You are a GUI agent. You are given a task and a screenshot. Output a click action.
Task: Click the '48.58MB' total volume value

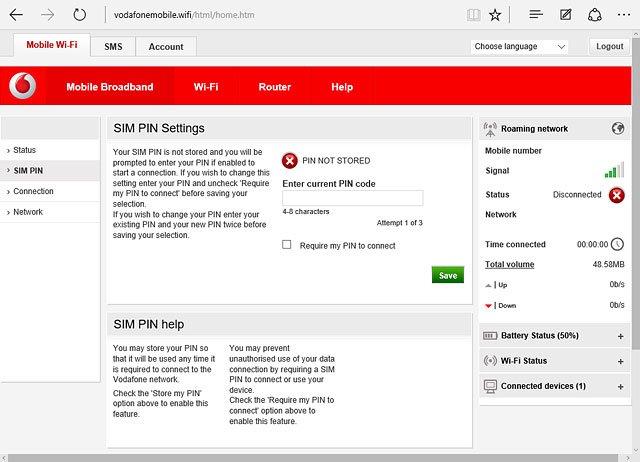(x=608, y=264)
